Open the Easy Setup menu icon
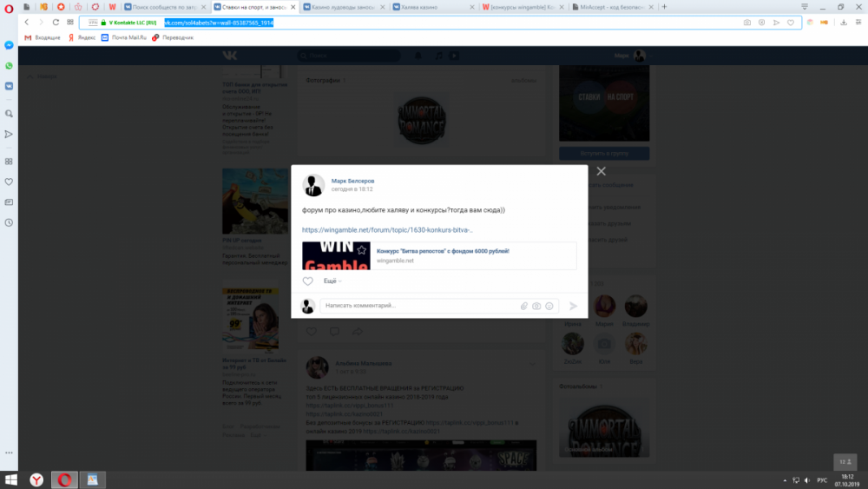This screenshot has height=489, width=868. 858,23
